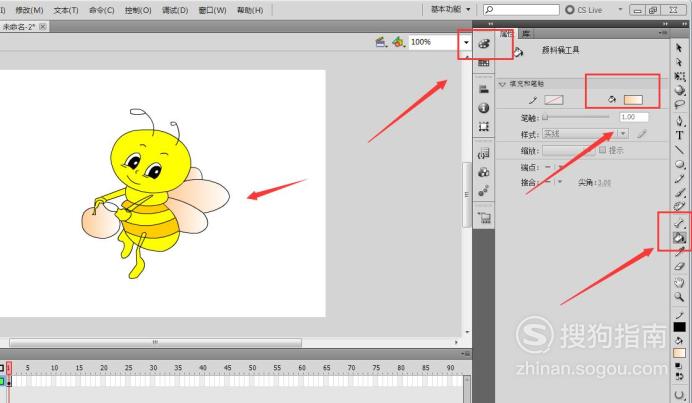Select the Text tool
This screenshot has width=692, height=403.
[x=680, y=135]
